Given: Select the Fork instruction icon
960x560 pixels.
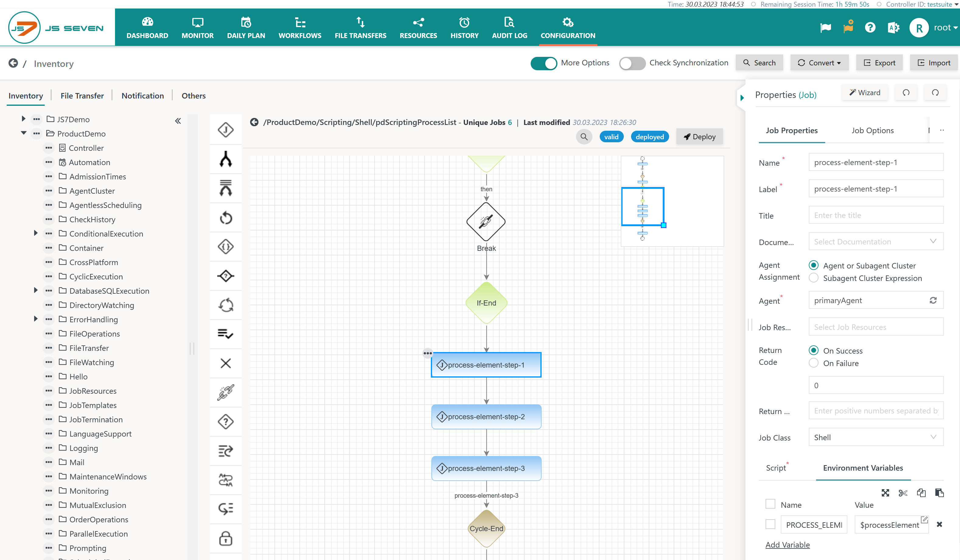Looking at the screenshot, I should (225, 159).
